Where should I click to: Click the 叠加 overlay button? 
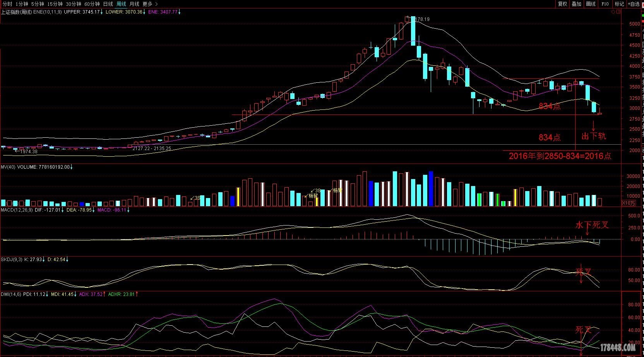pyautogui.click(x=577, y=4)
